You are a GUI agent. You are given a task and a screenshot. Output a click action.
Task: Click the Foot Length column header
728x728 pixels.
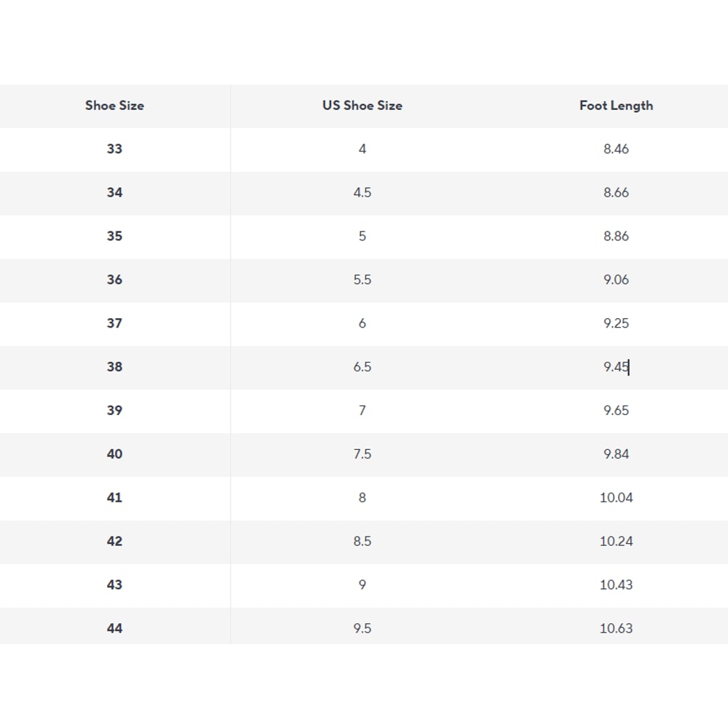tap(616, 106)
